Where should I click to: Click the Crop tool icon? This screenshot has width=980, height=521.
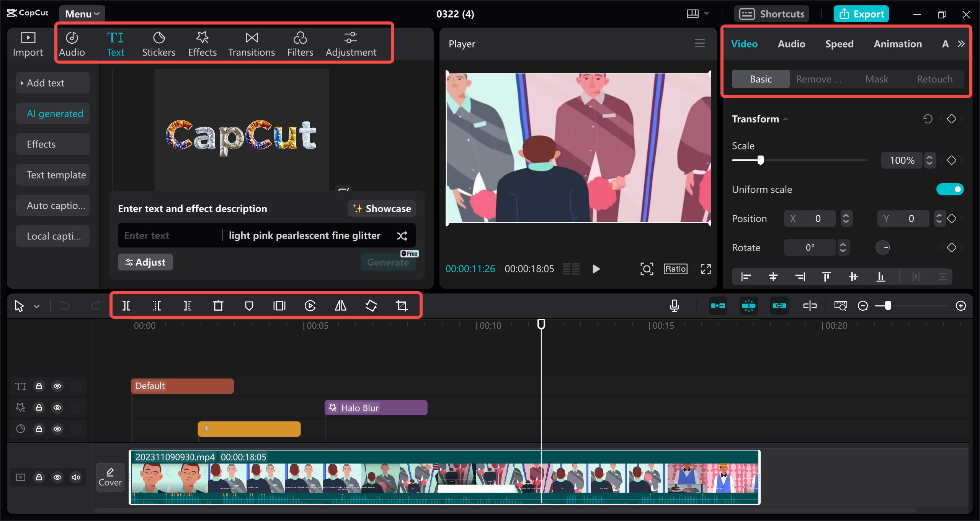point(402,306)
